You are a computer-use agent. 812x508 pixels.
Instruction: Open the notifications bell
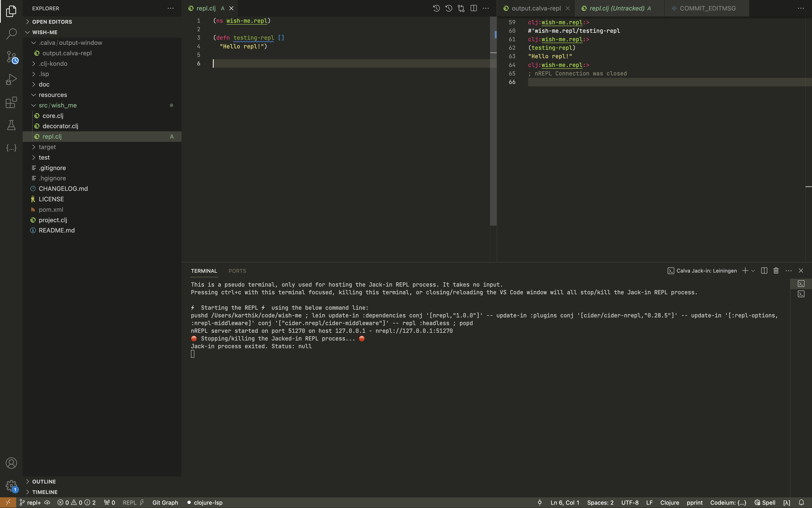pyautogui.click(x=801, y=503)
